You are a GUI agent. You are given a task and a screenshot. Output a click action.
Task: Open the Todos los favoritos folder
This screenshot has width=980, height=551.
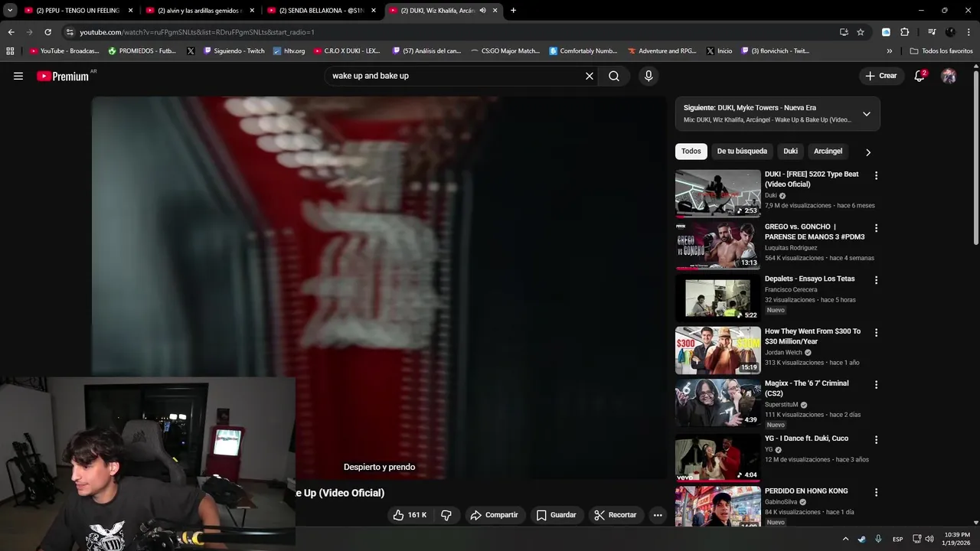pos(941,51)
